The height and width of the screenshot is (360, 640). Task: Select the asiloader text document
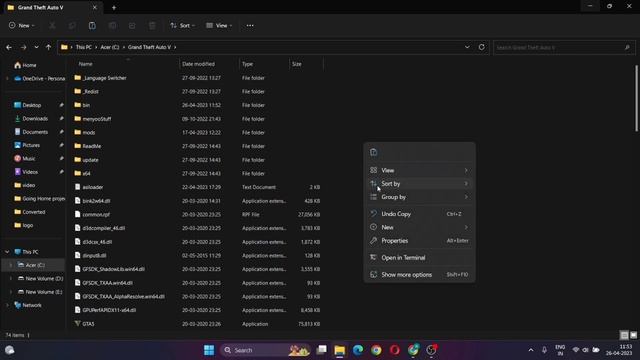[93, 187]
